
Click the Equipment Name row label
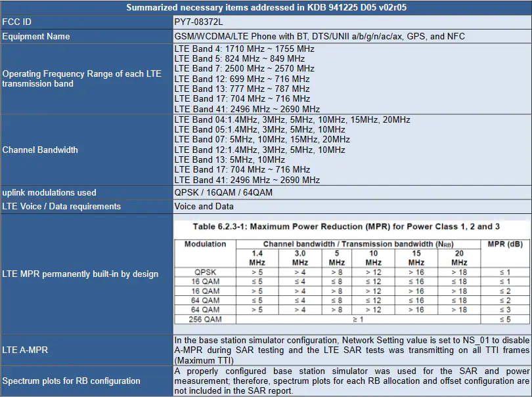tap(36, 36)
